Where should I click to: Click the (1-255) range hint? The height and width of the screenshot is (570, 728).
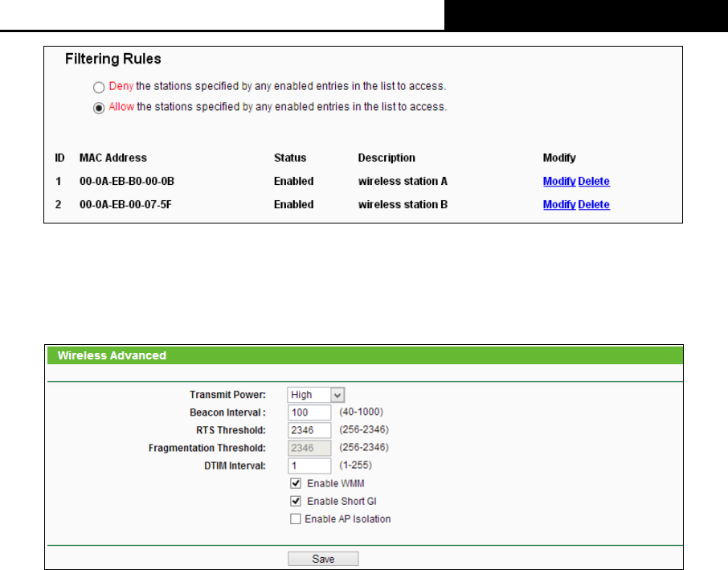pyautogui.click(x=355, y=465)
